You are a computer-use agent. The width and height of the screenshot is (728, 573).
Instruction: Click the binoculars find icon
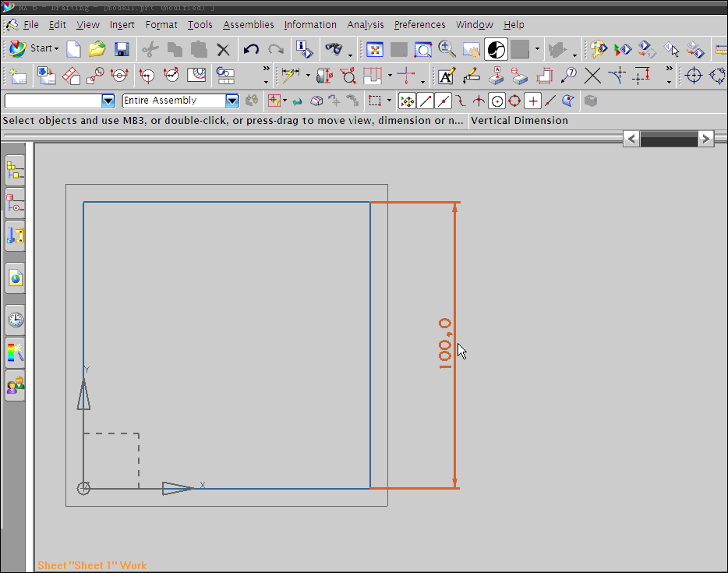pyautogui.click(x=334, y=50)
